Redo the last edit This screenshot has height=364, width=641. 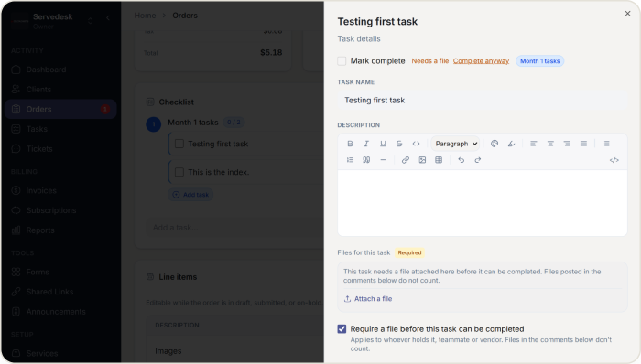477,160
